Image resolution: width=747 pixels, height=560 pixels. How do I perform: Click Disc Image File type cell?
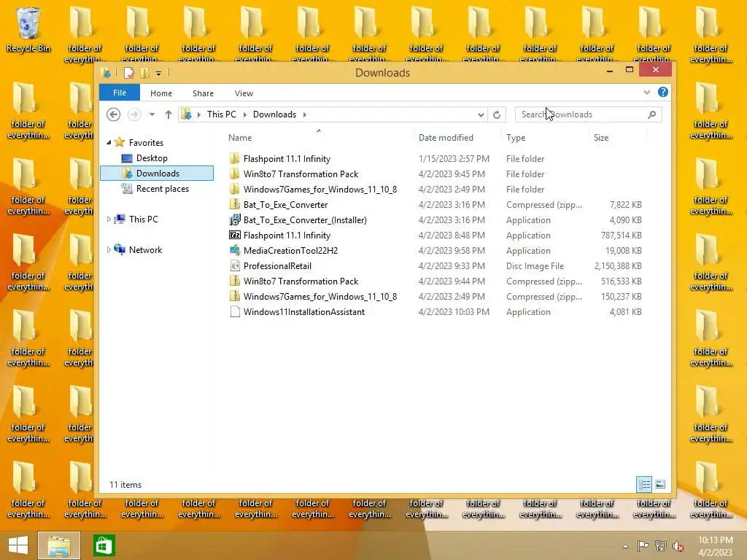535,265
